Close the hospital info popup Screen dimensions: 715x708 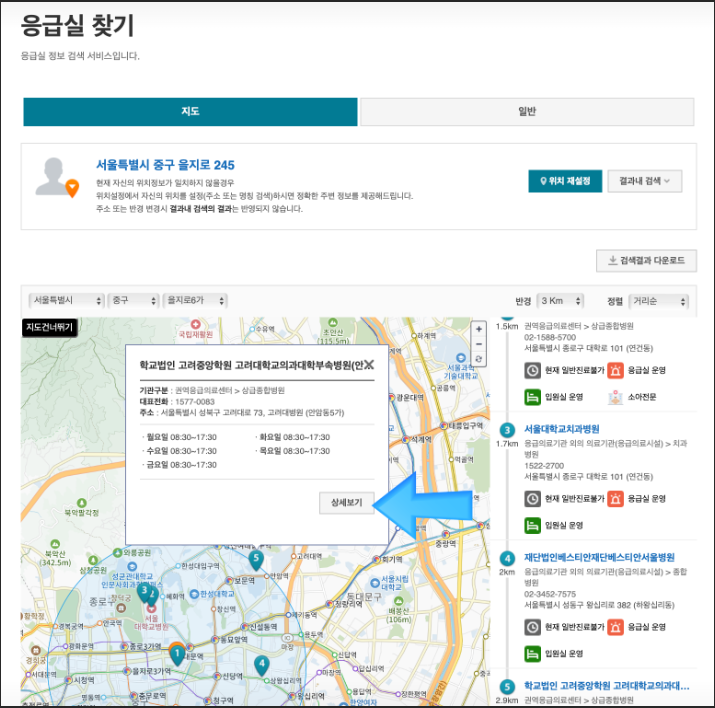pyautogui.click(x=369, y=365)
